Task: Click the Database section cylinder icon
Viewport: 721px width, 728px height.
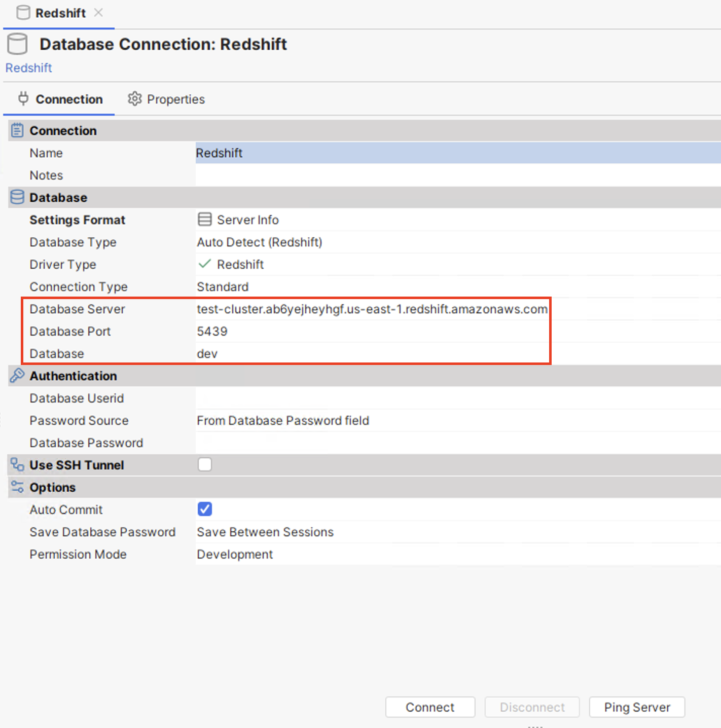Action: click(x=17, y=197)
